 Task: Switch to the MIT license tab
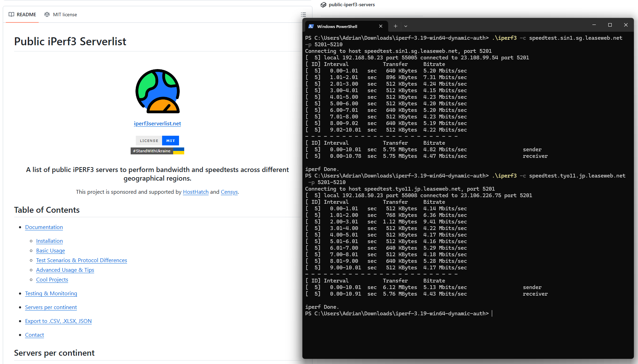coord(61,15)
